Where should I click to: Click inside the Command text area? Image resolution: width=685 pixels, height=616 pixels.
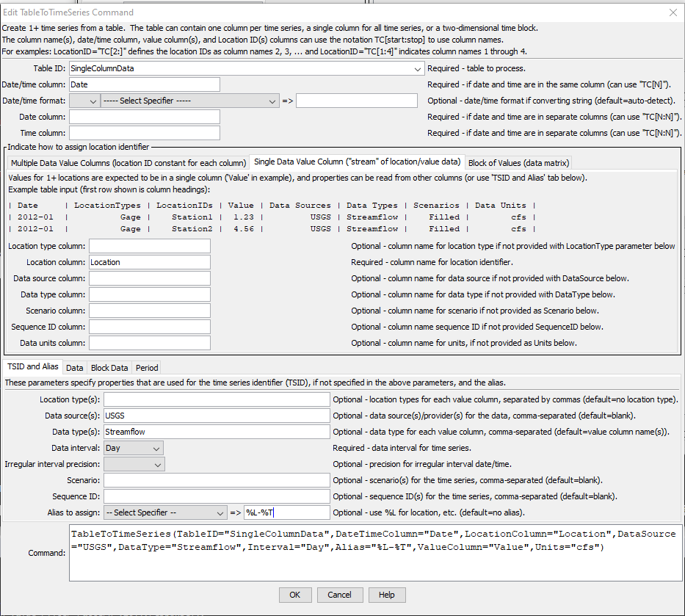click(375, 554)
